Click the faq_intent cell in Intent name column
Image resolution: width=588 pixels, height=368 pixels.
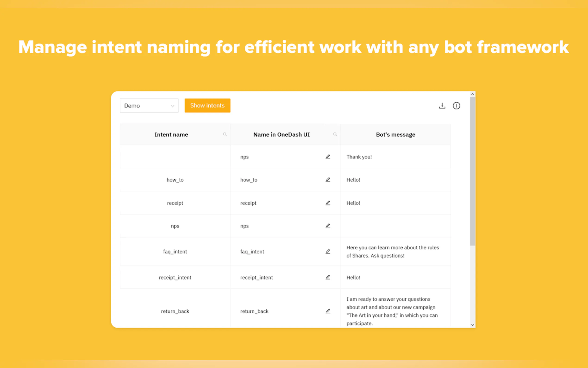pyautogui.click(x=175, y=251)
